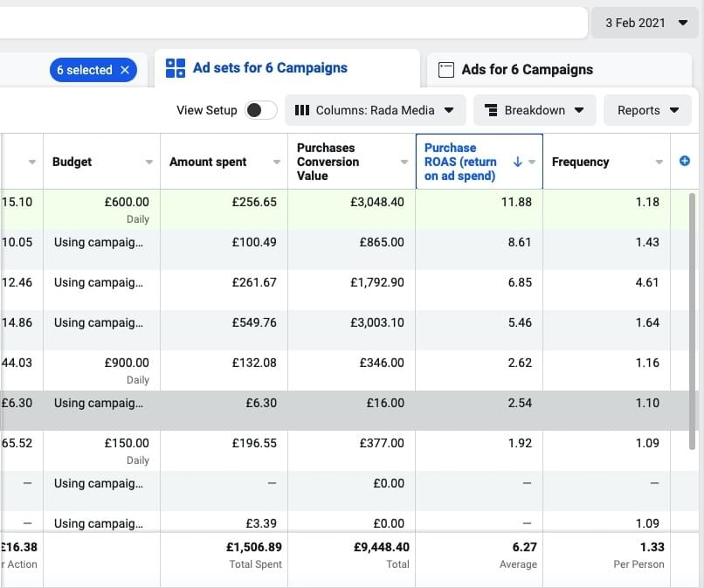The image size is (704, 588).
Task: Add a column with plus icon
Action: pyautogui.click(x=685, y=161)
